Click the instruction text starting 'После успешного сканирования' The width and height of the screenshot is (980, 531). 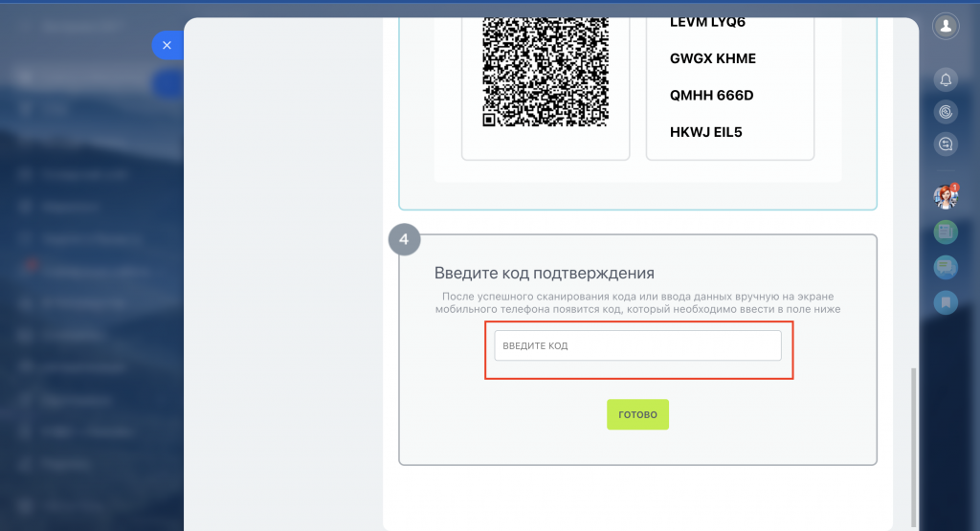[637, 302]
